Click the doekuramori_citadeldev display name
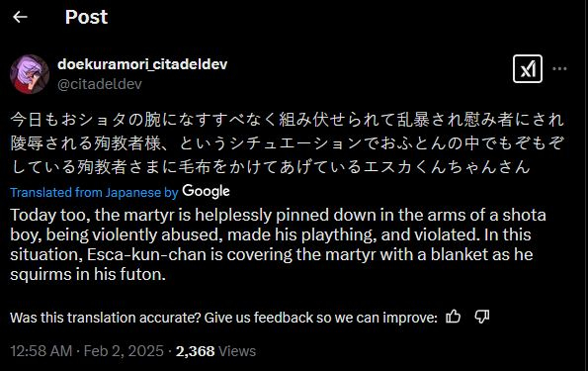 pos(142,64)
